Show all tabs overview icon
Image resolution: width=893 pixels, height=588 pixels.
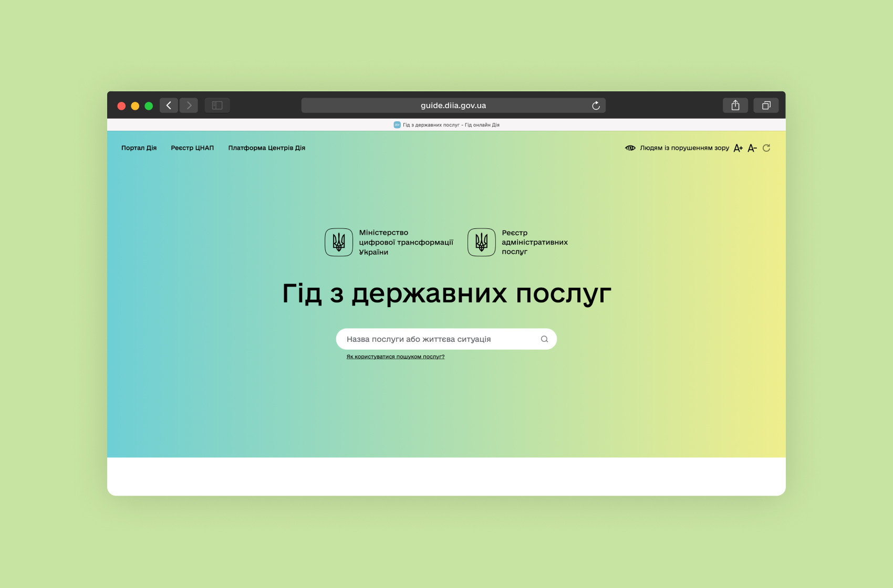click(766, 106)
